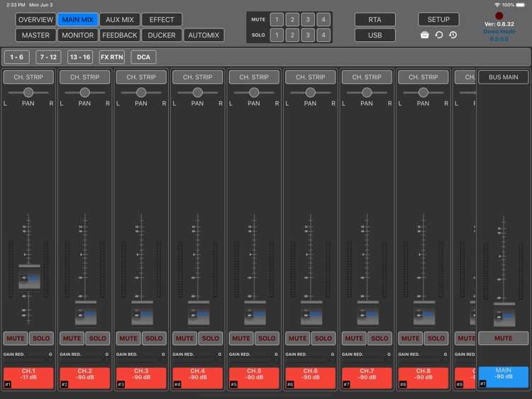Click the red connection status indicator

pos(499,16)
